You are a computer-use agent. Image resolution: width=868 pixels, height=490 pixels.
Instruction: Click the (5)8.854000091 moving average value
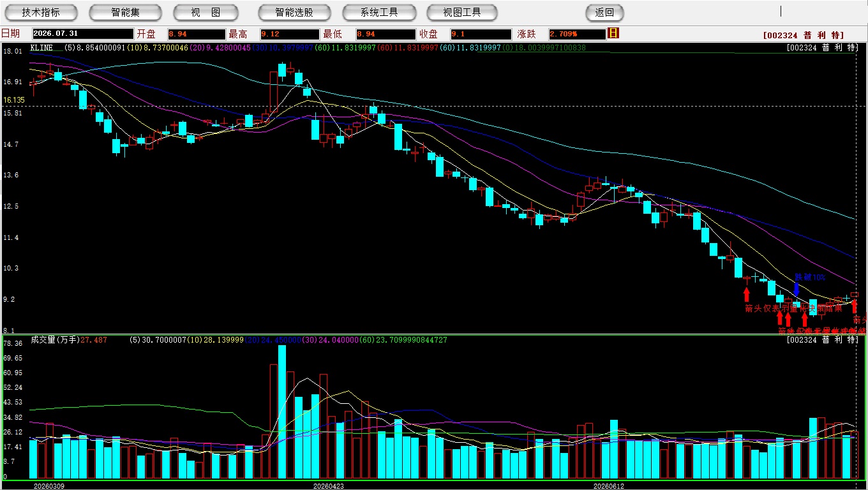[x=95, y=48]
